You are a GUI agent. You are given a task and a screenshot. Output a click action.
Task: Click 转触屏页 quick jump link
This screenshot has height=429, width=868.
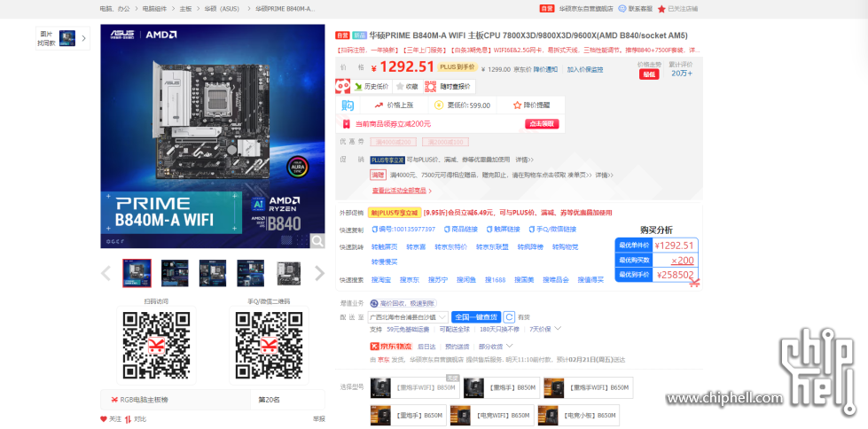coord(384,247)
